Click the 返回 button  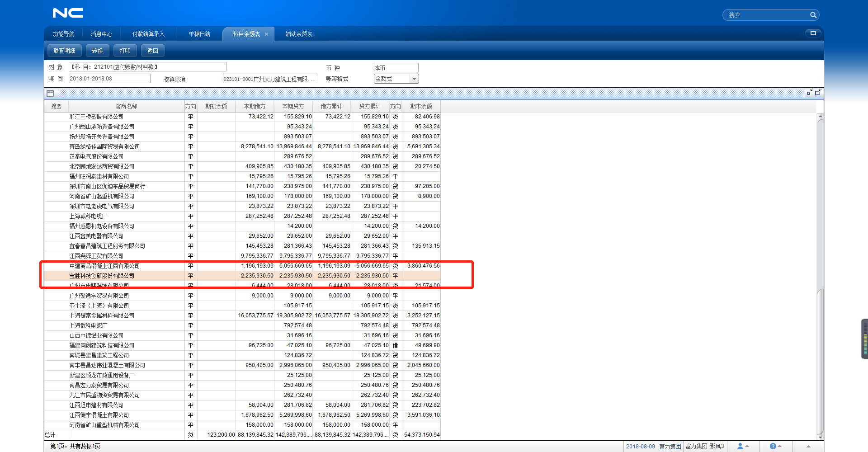coord(152,51)
